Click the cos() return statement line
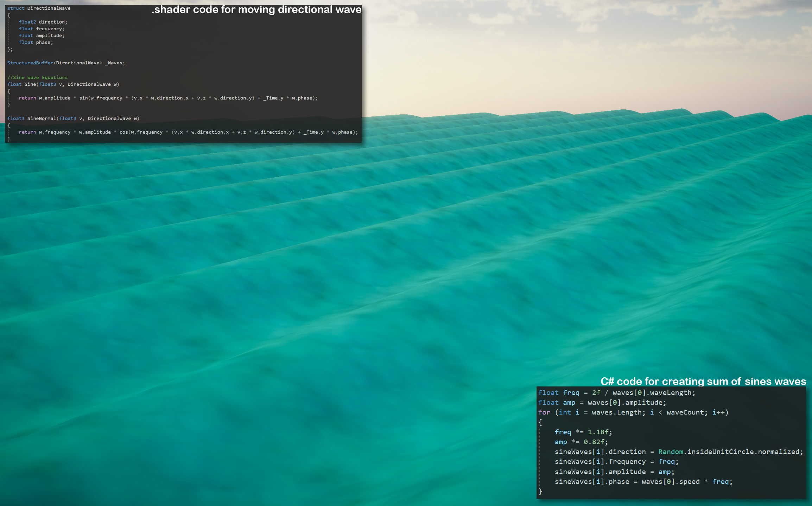 tap(188, 132)
